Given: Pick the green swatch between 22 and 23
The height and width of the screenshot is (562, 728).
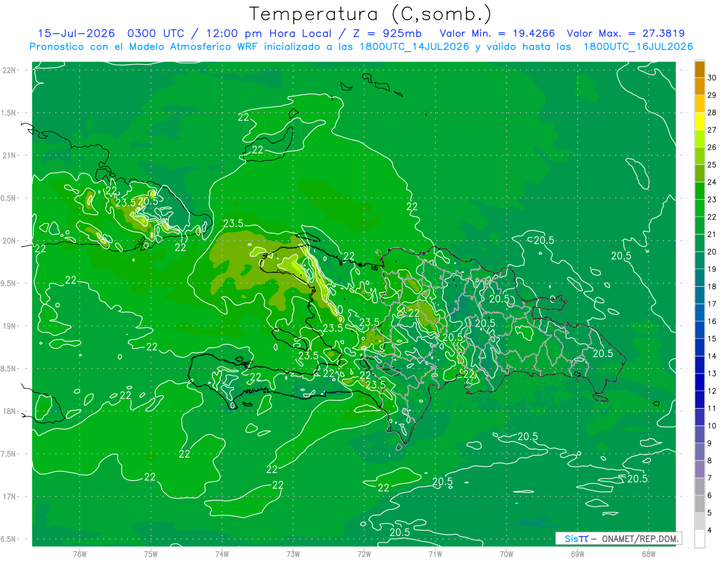Looking at the screenshot, I should [x=699, y=209].
